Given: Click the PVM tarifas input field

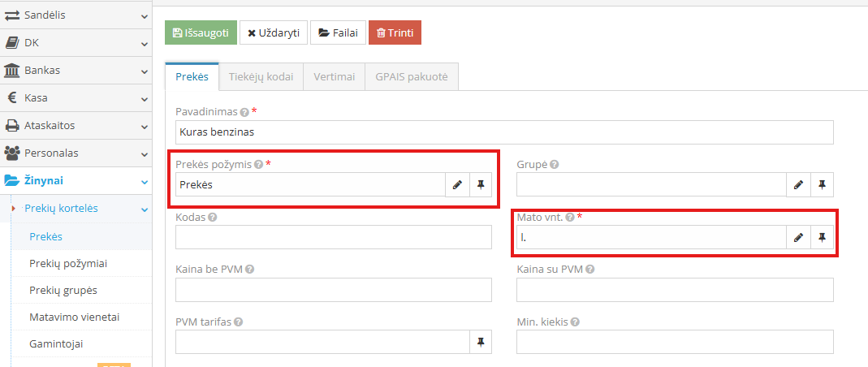Looking at the screenshot, I should [322, 343].
